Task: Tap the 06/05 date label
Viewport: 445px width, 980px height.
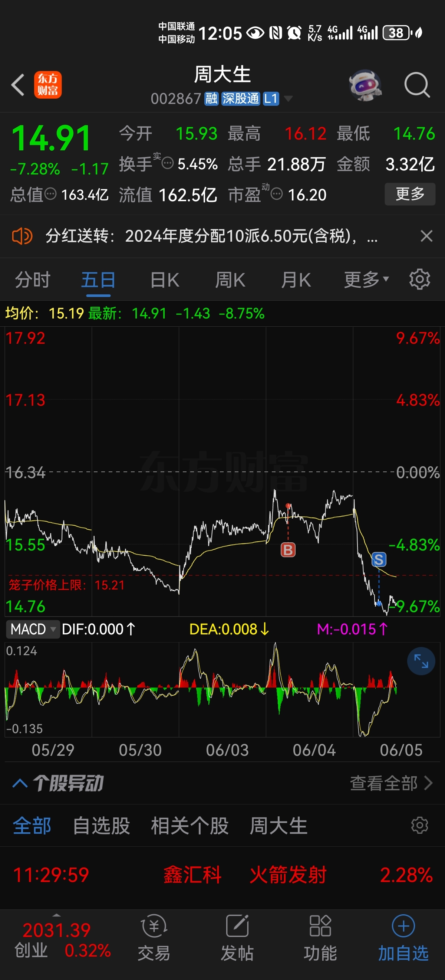Action: [401, 750]
